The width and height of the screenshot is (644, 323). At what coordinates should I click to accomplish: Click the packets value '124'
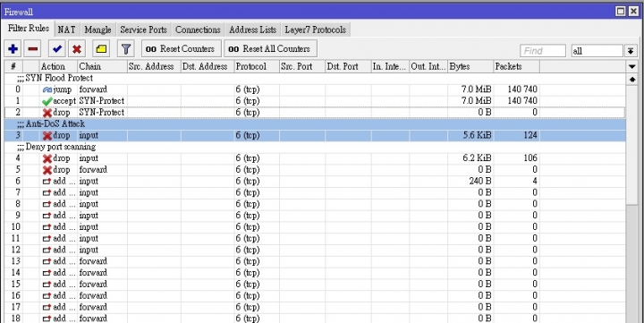tap(530, 136)
